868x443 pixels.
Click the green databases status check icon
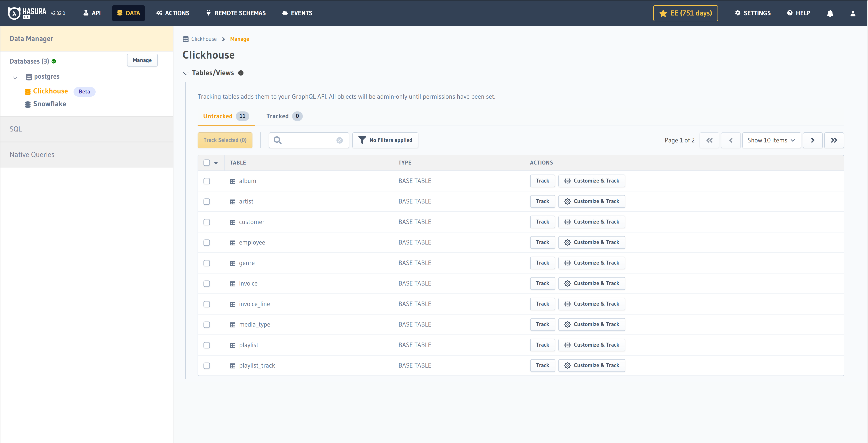coord(53,61)
